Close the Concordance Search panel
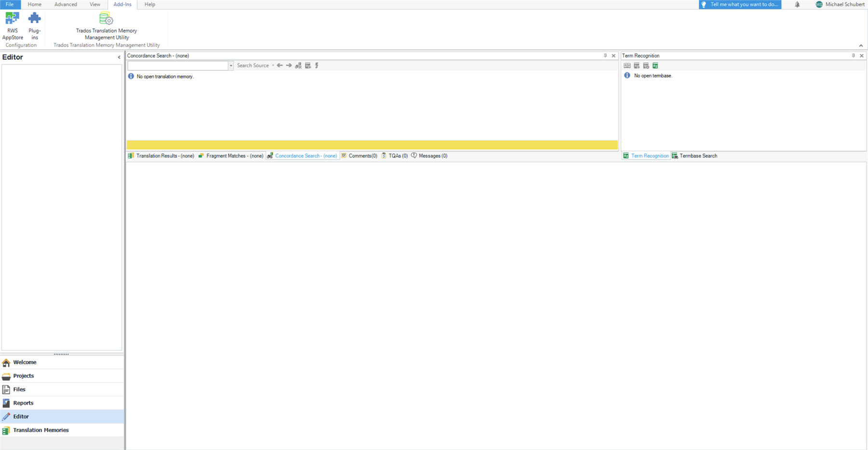The width and height of the screenshot is (868, 450). point(613,56)
